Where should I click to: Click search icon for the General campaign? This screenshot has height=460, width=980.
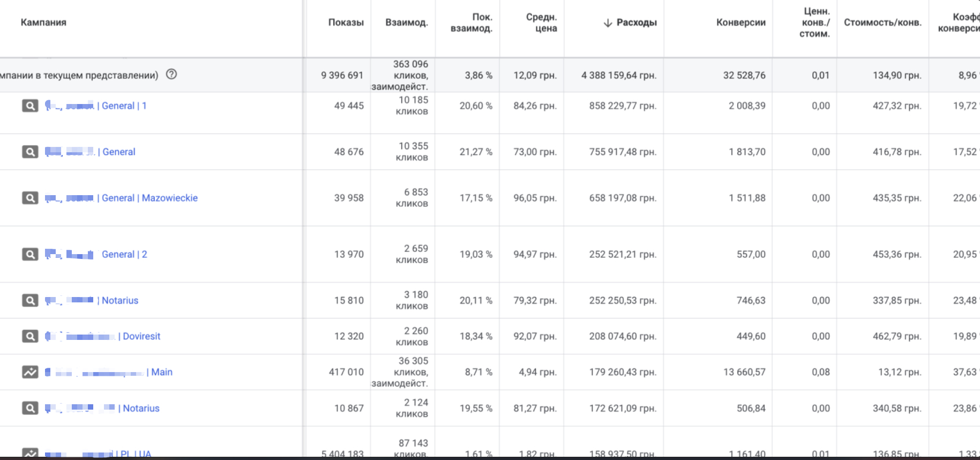pyautogui.click(x=30, y=152)
